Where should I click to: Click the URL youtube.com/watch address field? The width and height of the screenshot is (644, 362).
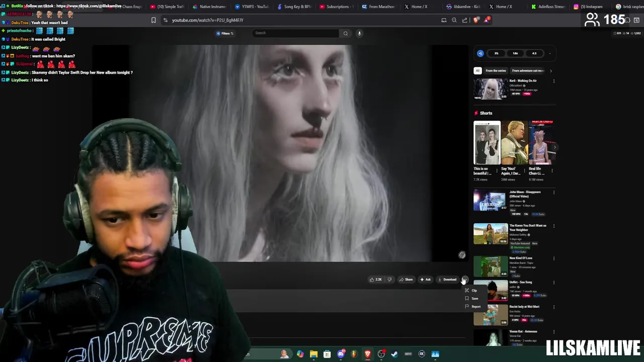(208, 20)
